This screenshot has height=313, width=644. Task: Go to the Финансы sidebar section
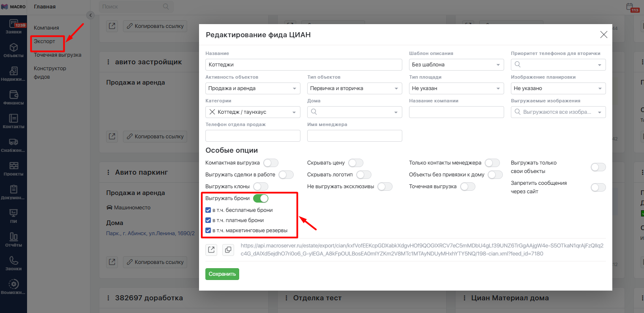14,97
